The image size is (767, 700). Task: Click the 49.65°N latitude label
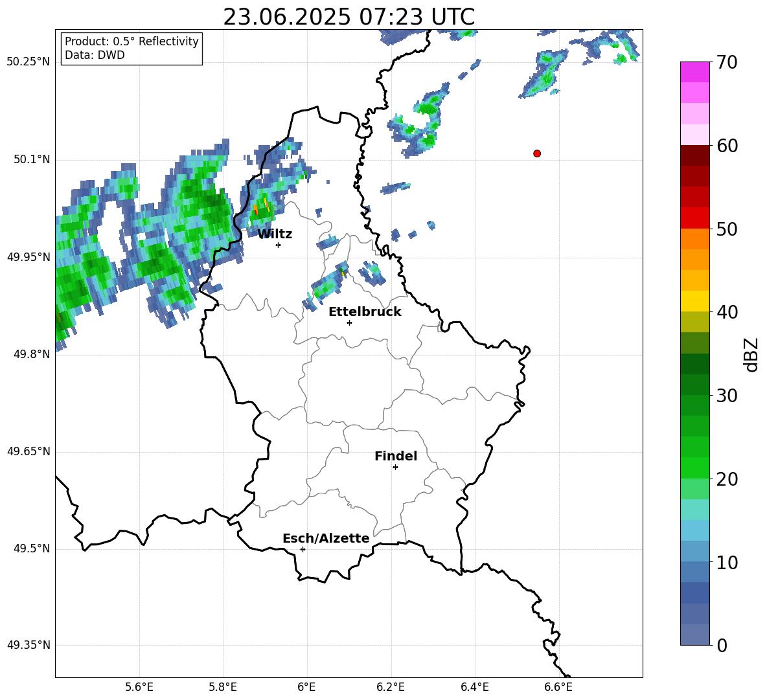click(29, 451)
